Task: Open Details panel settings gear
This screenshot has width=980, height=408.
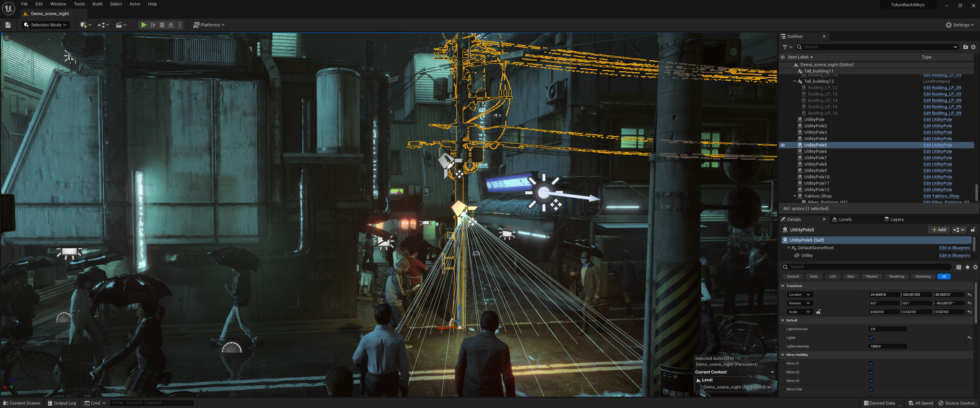Action: [975, 267]
